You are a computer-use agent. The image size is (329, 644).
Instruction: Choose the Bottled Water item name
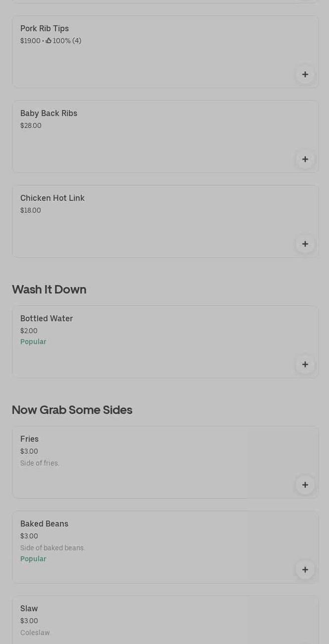(x=47, y=319)
